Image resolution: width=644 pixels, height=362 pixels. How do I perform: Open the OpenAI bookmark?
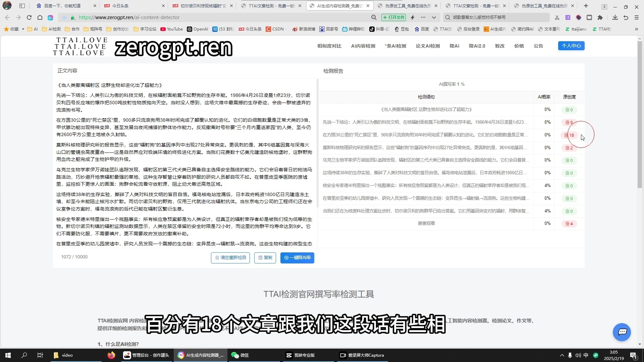tap(198, 29)
